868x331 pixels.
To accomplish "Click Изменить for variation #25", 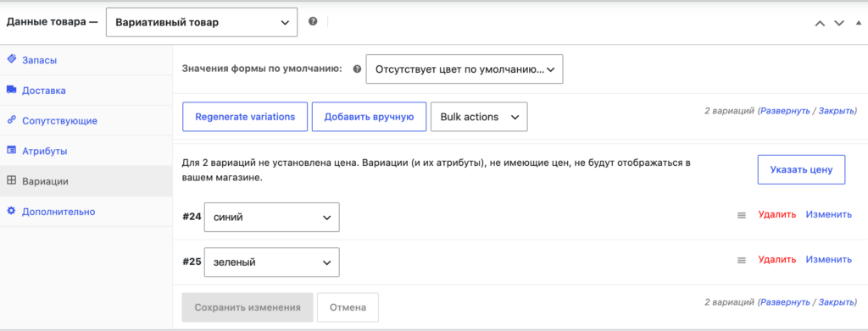I will pos(829,259).
